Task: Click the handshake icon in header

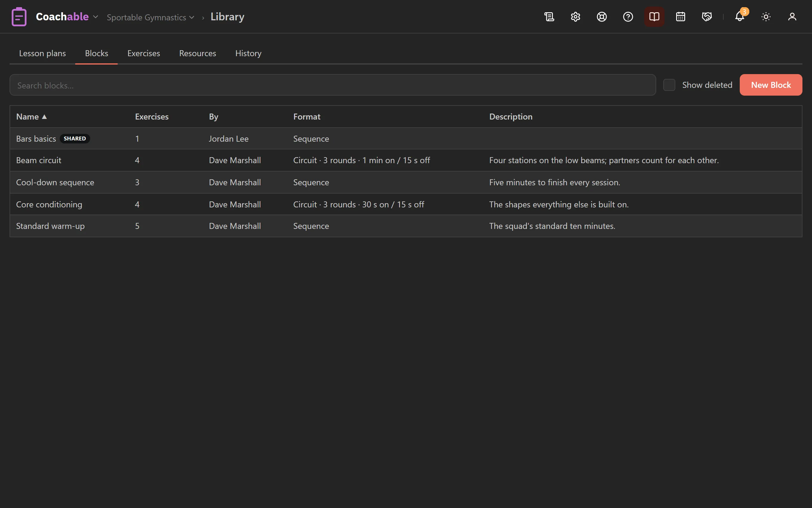Action: click(707, 16)
